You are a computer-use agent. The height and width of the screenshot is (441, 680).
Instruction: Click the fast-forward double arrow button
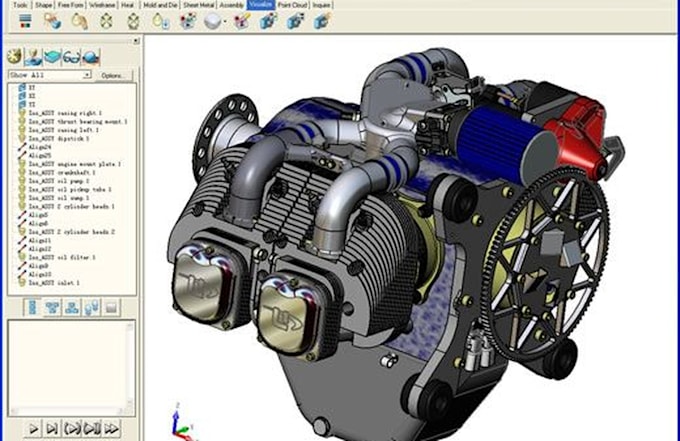tap(111, 429)
